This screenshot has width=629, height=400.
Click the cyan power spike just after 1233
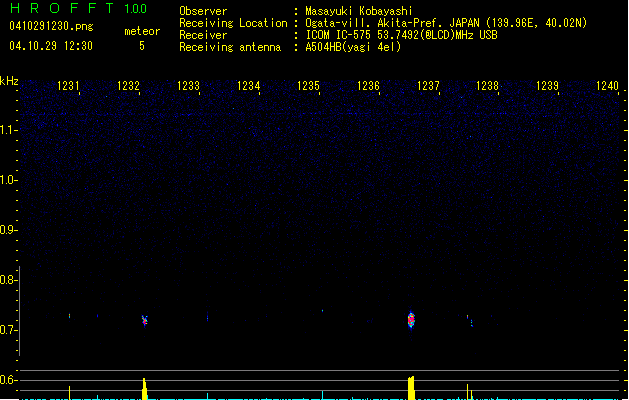point(207,396)
